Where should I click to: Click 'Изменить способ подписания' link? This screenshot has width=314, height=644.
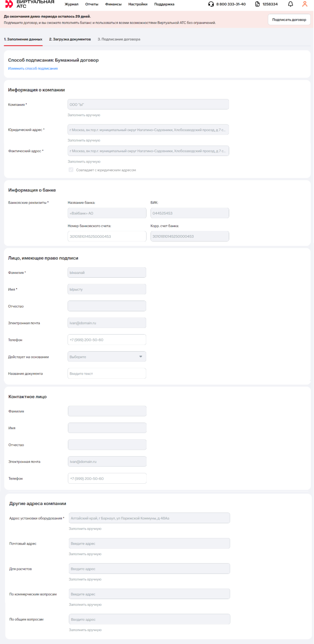click(33, 69)
